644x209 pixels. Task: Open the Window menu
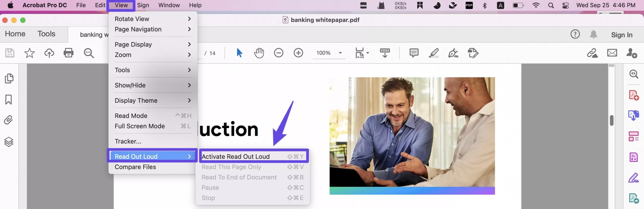coord(169,5)
